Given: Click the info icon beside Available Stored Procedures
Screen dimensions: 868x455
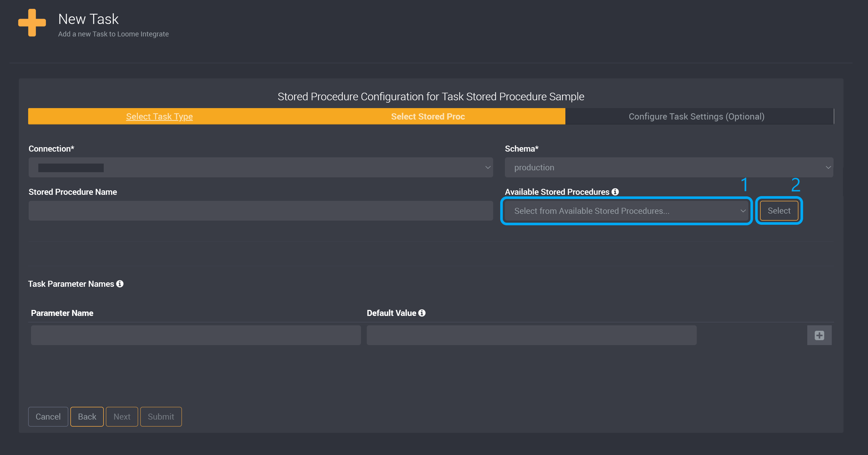Looking at the screenshot, I should click(615, 192).
